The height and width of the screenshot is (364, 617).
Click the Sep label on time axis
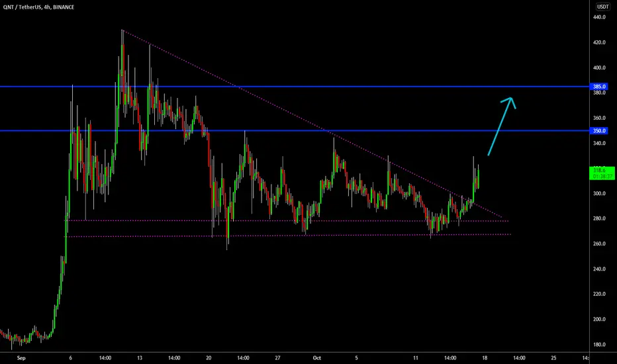click(x=21, y=358)
